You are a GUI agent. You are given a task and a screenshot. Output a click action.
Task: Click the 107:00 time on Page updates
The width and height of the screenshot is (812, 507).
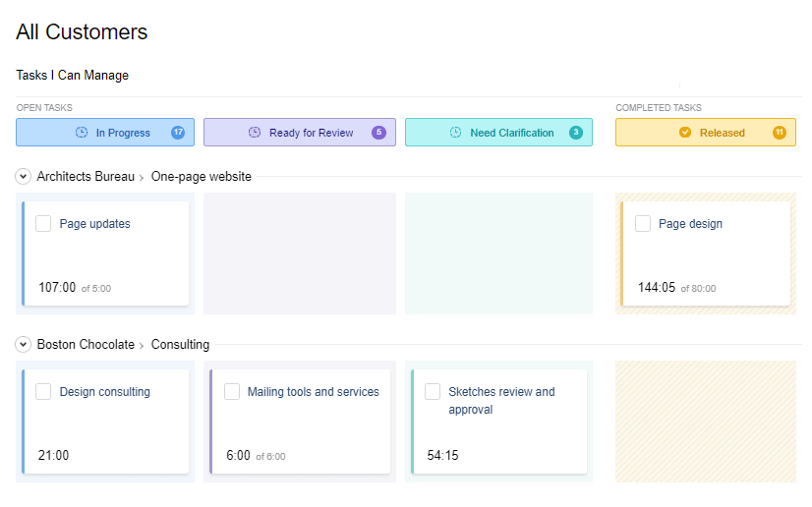click(x=57, y=288)
